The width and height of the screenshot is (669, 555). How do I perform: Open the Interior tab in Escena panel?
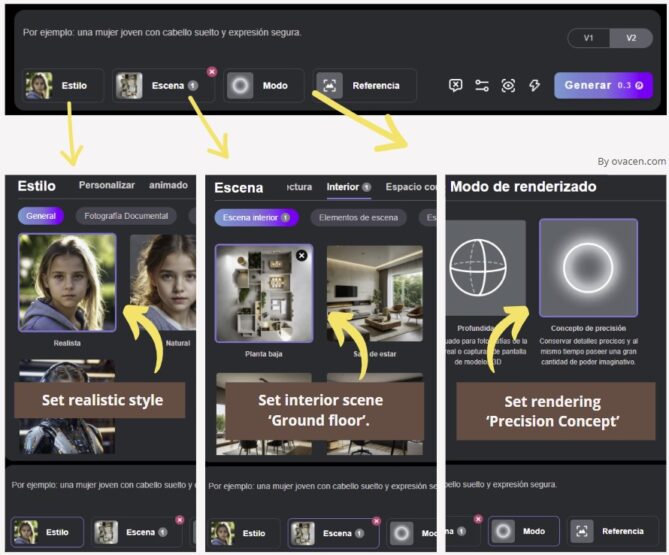(343, 186)
